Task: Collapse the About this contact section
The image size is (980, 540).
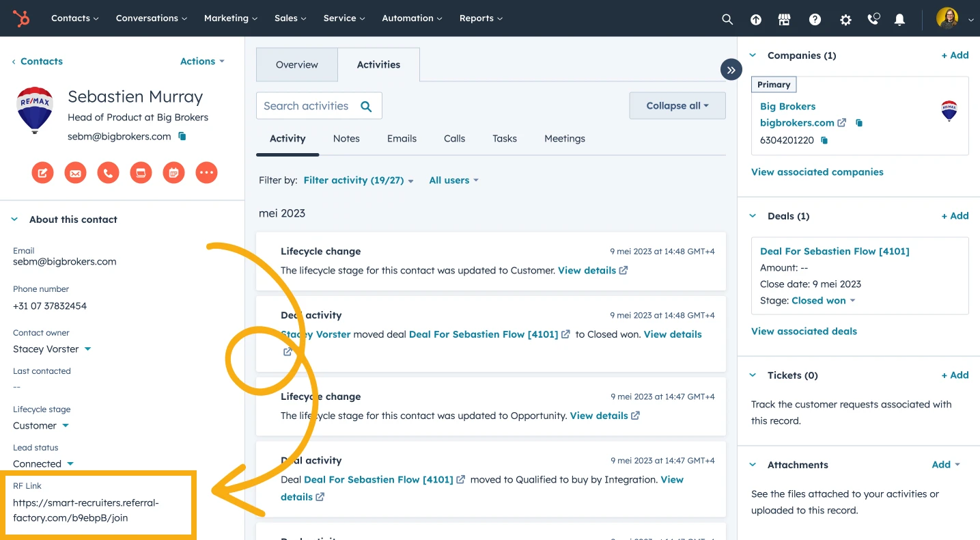Action: pos(14,219)
